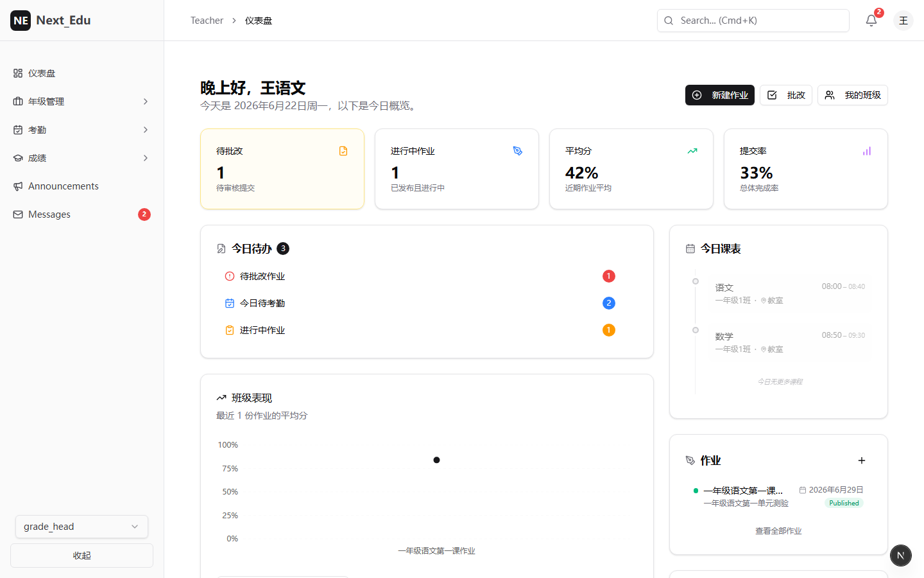Click the 进行中作业 pen icon
924x578 pixels.
coord(518,151)
